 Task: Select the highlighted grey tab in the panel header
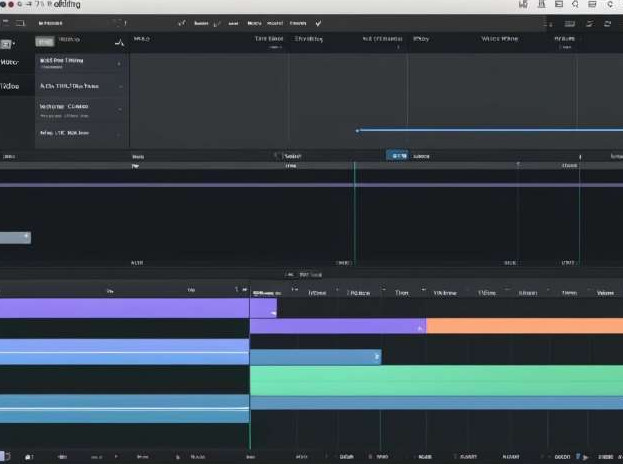point(44,41)
